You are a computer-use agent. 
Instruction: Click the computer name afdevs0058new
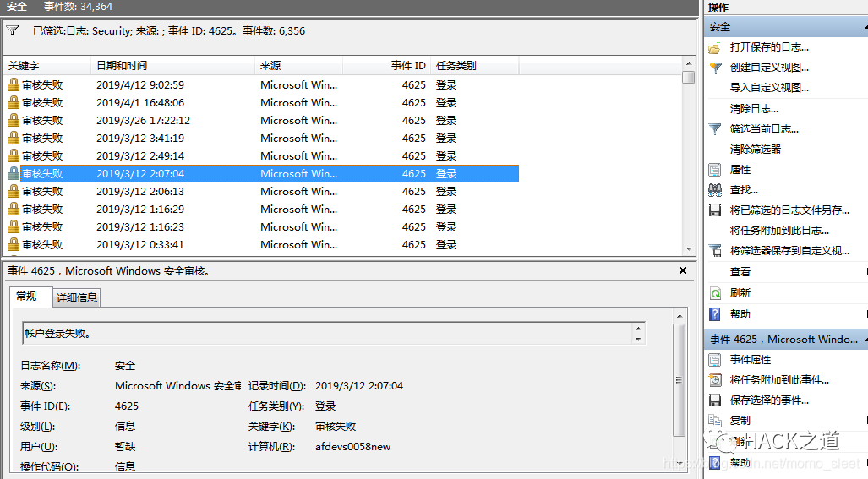point(353,447)
